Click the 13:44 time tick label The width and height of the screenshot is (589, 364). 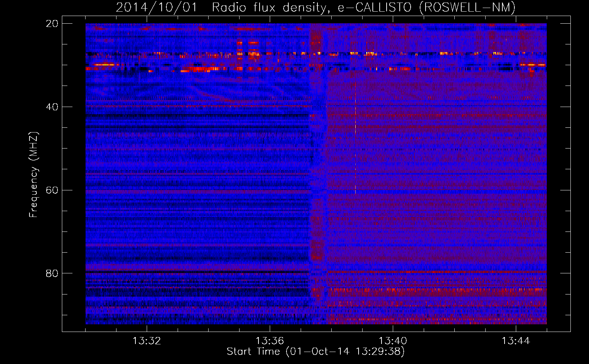[x=516, y=341]
